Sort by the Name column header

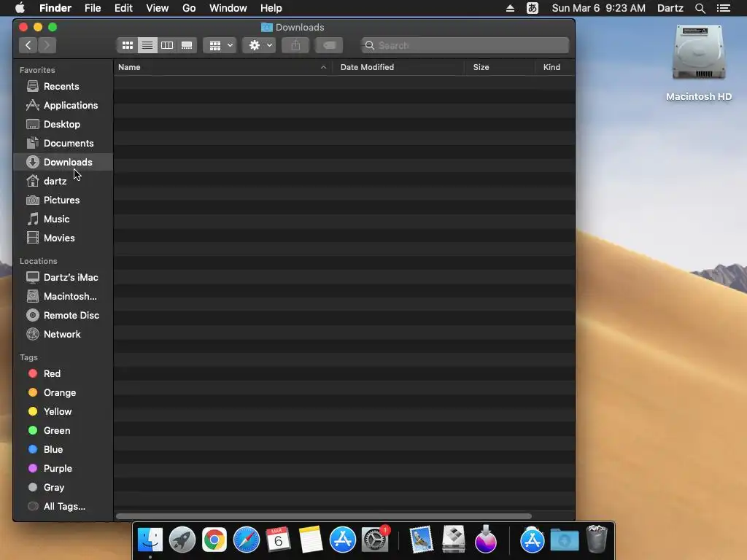(222, 67)
